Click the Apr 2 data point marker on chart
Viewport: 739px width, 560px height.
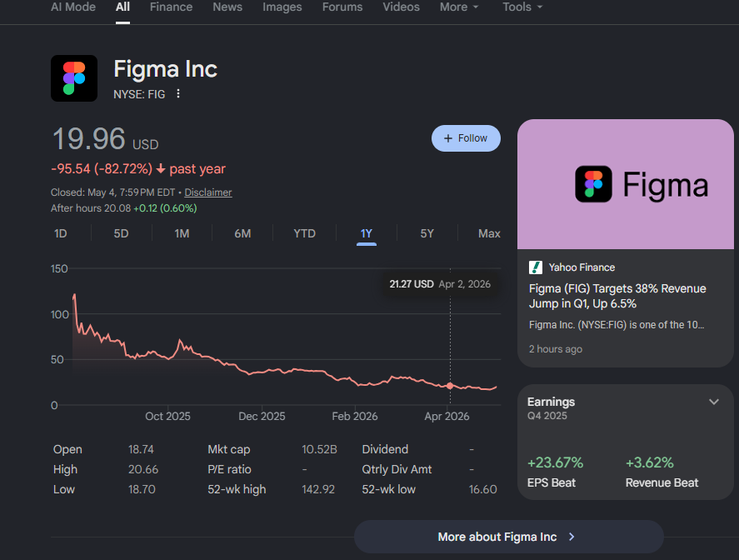[450, 386]
